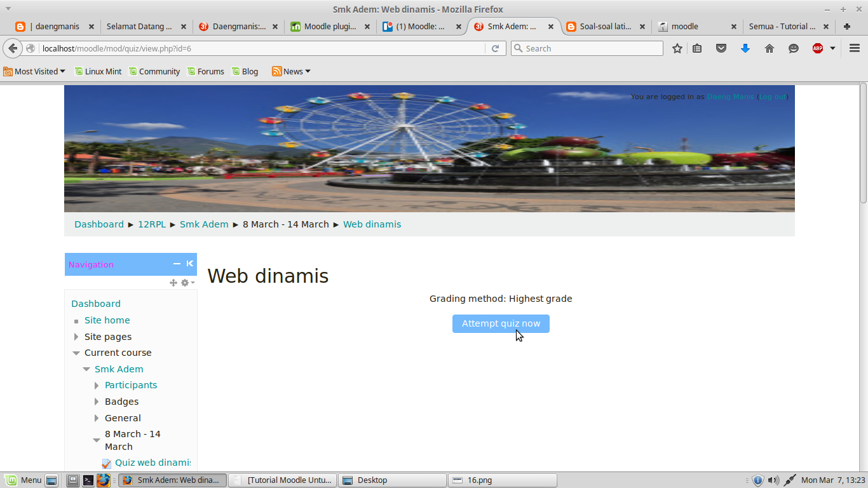This screenshot has width=868, height=488.
Task: Launch the terminal icon in panel
Action: pyautogui.click(x=88, y=480)
